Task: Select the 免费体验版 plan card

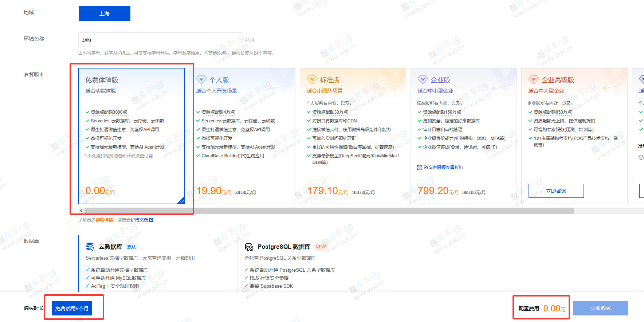Action: point(131,136)
